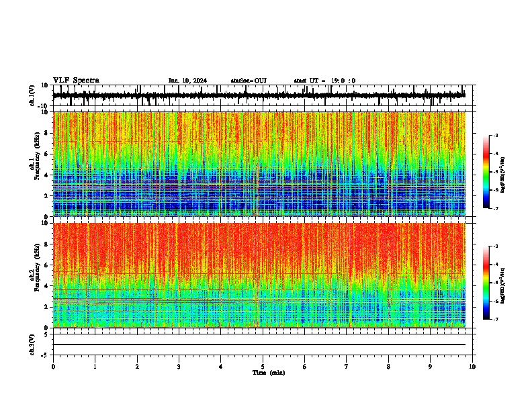This screenshot has width=532, height=411.
Task: Click the flat ch.3 voltage line
Action: coord(259,345)
